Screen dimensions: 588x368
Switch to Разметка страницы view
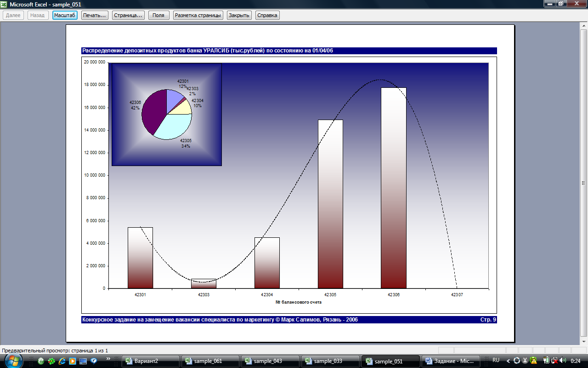[198, 15]
